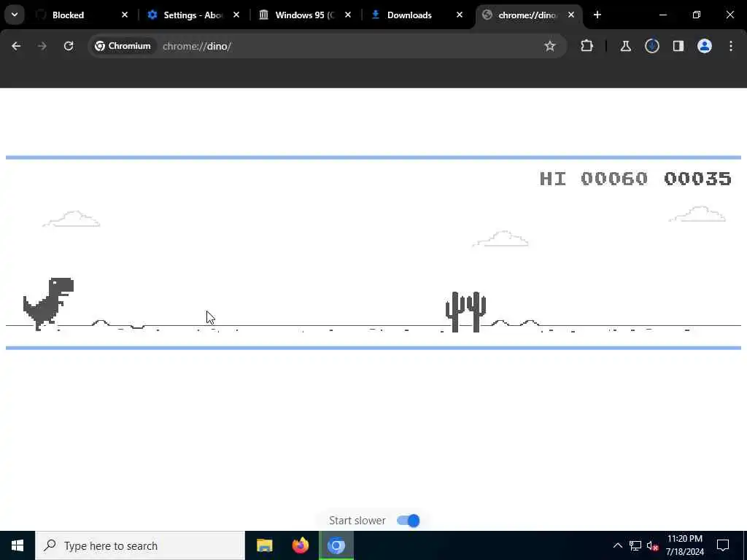Open the notification center icon
This screenshot has width=747, height=560.
click(723, 545)
